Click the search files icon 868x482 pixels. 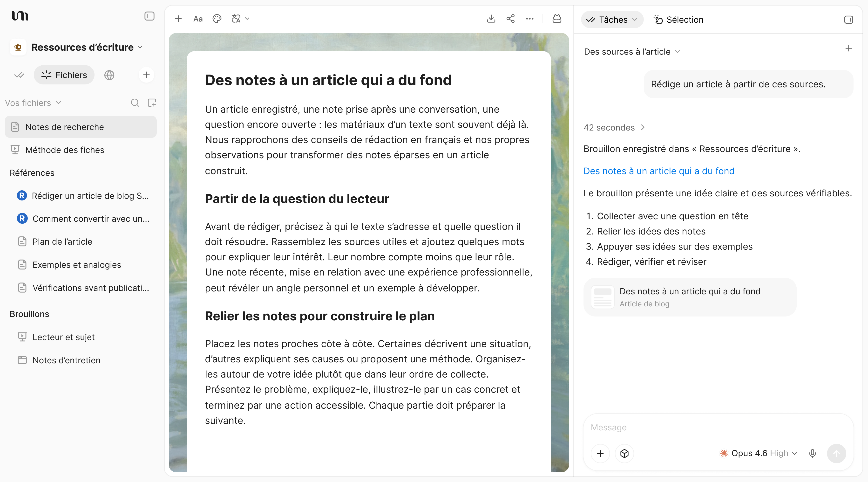pyautogui.click(x=135, y=103)
